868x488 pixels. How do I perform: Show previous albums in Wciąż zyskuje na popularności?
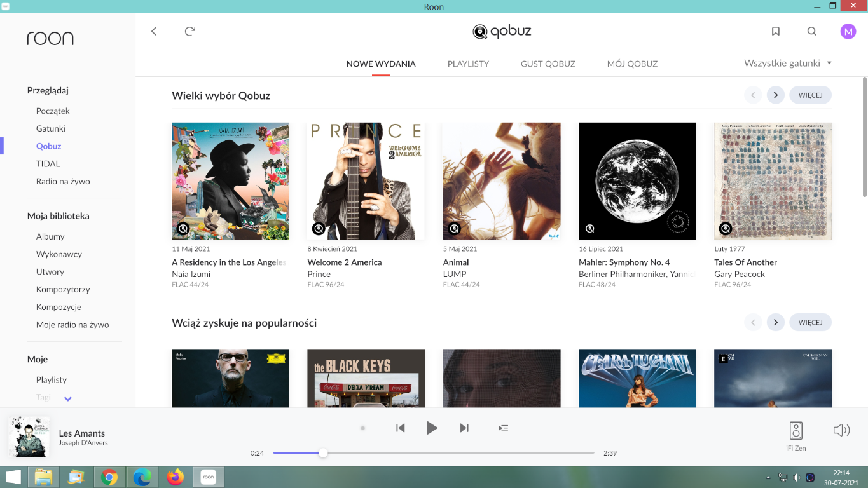pos(753,322)
